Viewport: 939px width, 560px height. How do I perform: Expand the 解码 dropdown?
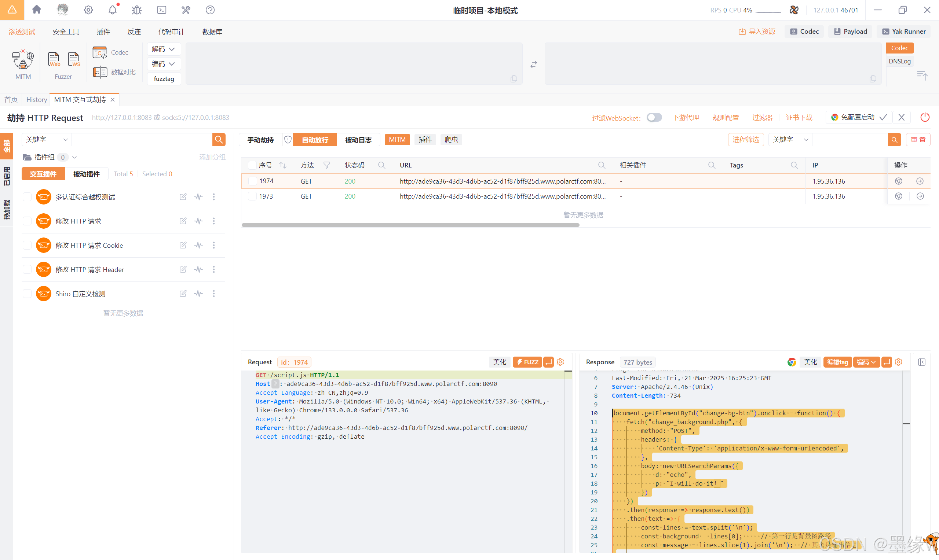(x=164, y=49)
